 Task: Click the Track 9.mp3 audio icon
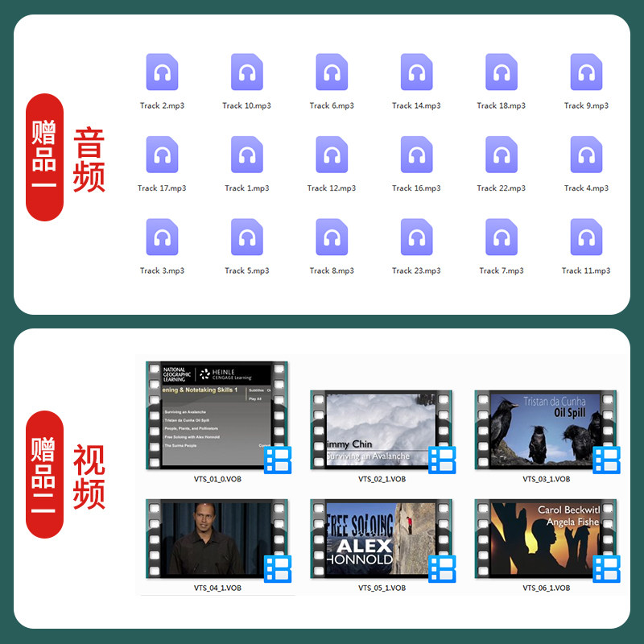tap(587, 72)
